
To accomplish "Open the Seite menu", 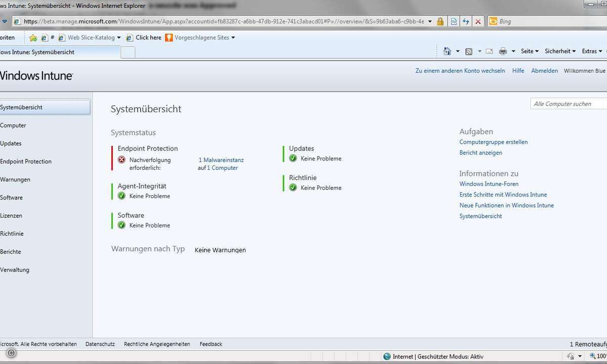I will 530,51.
